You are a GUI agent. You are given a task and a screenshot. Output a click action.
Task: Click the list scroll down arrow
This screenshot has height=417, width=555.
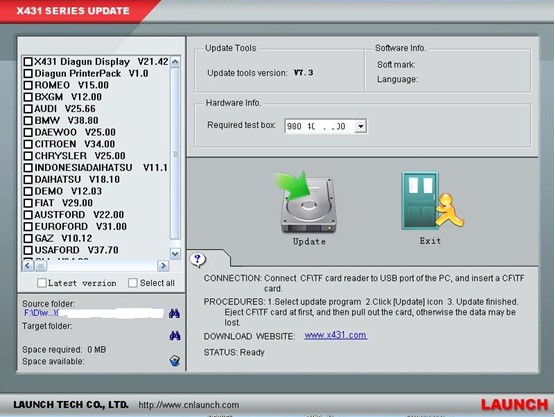coord(175,253)
